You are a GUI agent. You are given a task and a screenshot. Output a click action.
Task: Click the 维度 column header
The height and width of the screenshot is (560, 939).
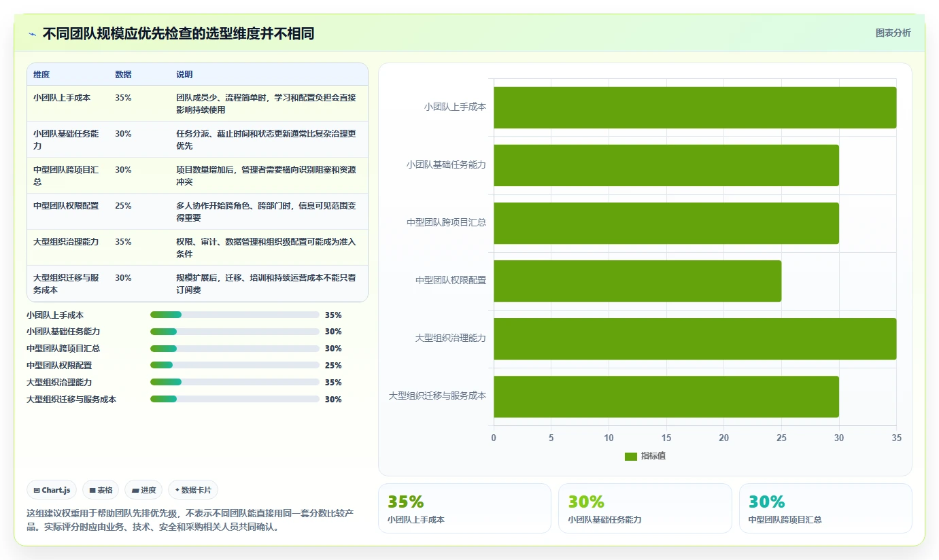tap(41, 75)
